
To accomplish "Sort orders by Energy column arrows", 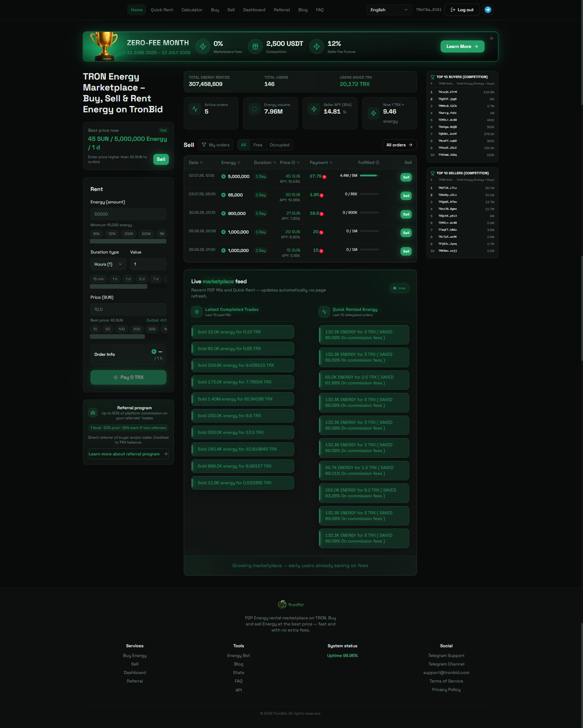I will (x=239, y=163).
